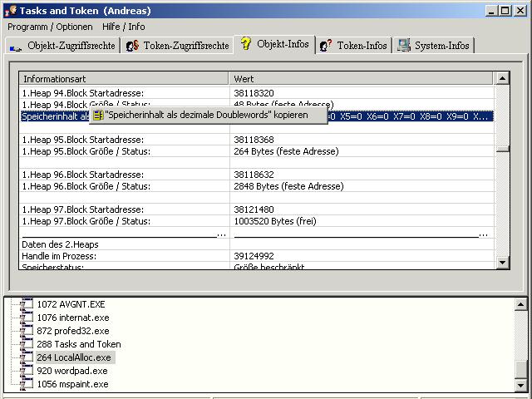Switch to the Objekt-Zugriffsrechte tab
The height and width of the screenshot is (399, 532).
pyautogui.click(x=62, y=46)
